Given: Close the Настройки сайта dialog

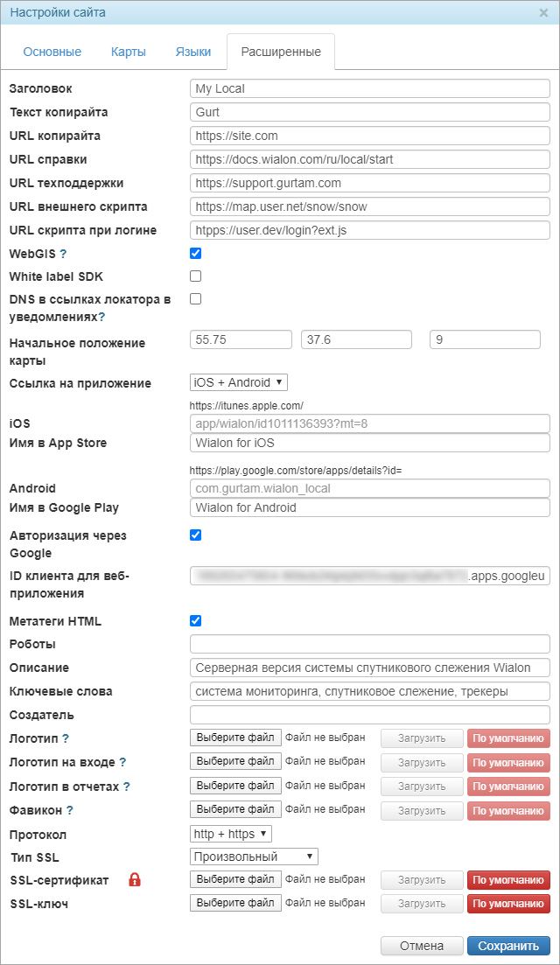Looking at the screenshot, I should tap(543, 13).
